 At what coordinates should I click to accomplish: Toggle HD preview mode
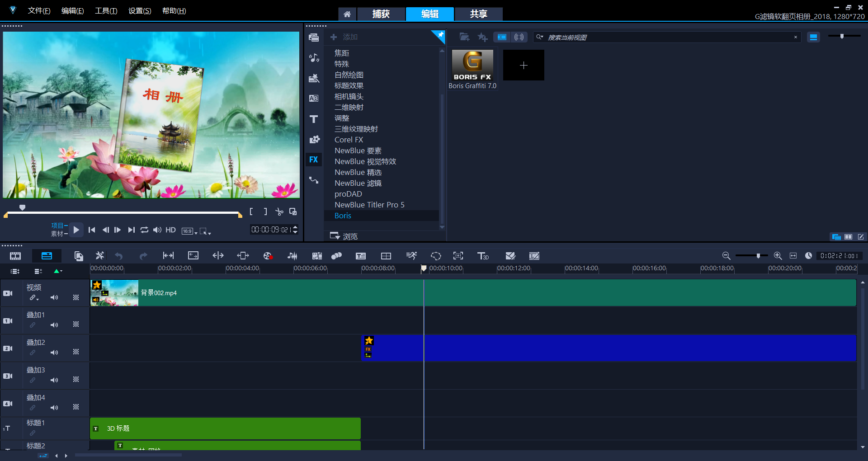[170, 230]
